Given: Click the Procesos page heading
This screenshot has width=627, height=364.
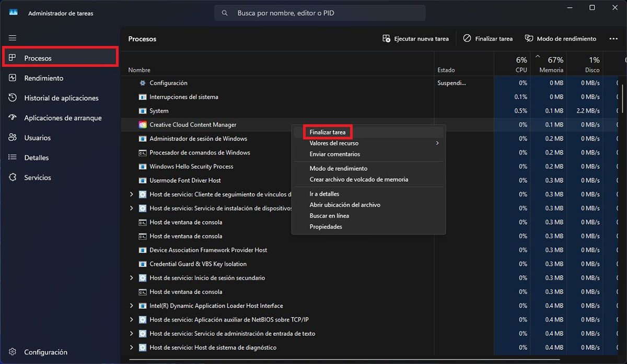Looking at the screenshot, I should (142, 39).
